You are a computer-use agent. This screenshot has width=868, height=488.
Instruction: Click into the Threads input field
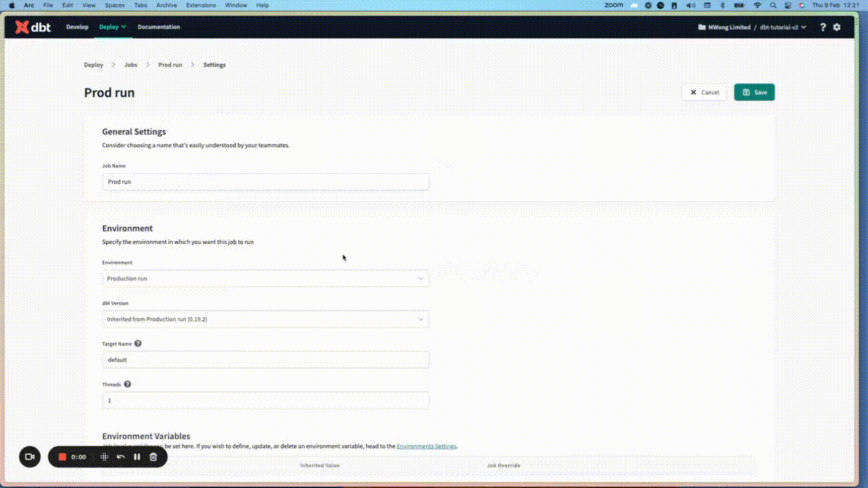pos(264,401)
